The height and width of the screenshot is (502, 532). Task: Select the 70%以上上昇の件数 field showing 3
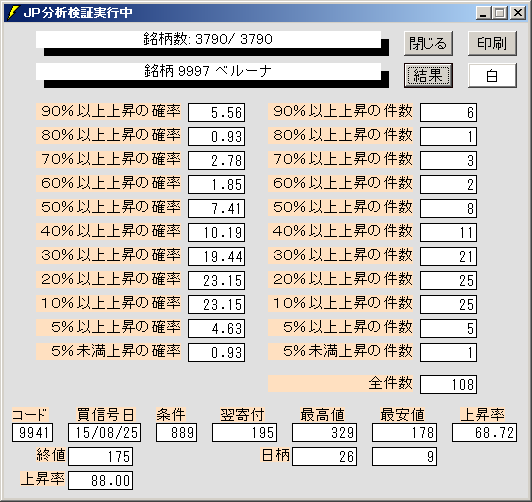point(448,160)
